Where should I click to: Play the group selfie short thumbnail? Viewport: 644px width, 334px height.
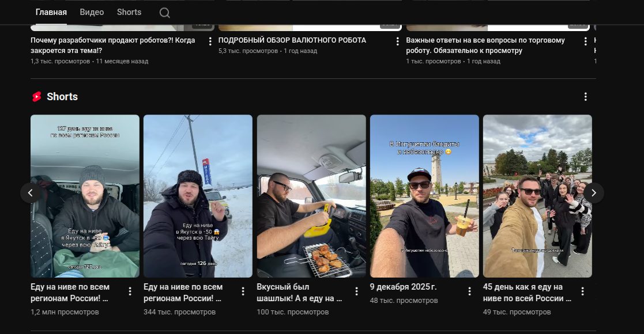click(537, 196)
